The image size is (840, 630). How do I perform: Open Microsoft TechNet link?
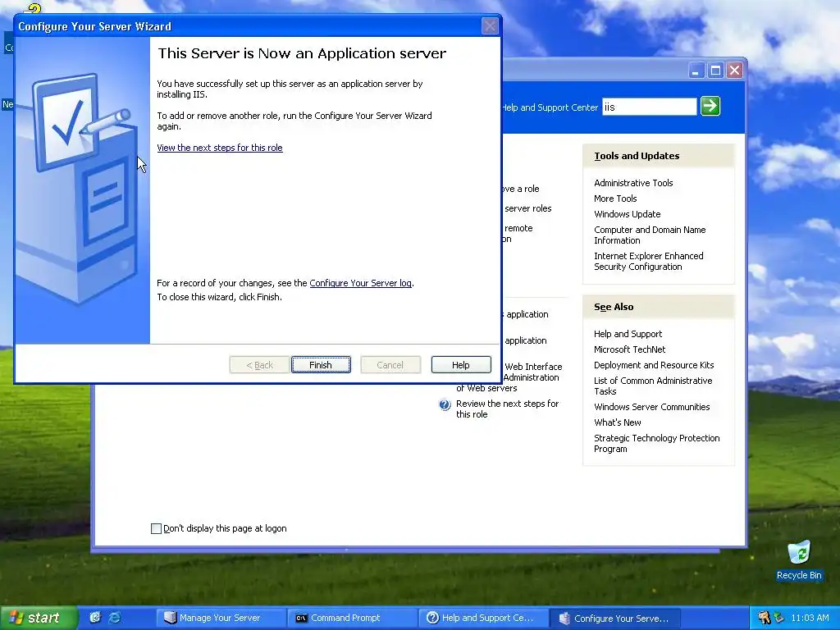pyautogui.click(x=629, y=349)
